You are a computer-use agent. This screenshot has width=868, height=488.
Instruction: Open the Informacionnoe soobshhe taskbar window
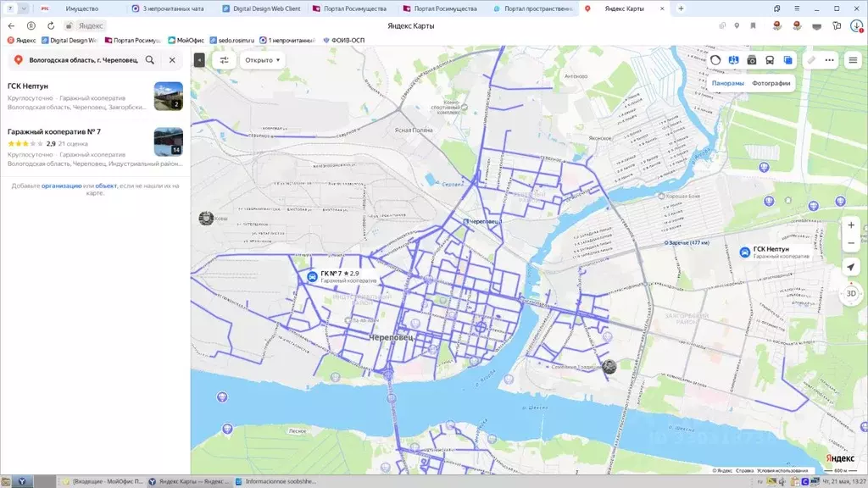[x=275, y=481]
